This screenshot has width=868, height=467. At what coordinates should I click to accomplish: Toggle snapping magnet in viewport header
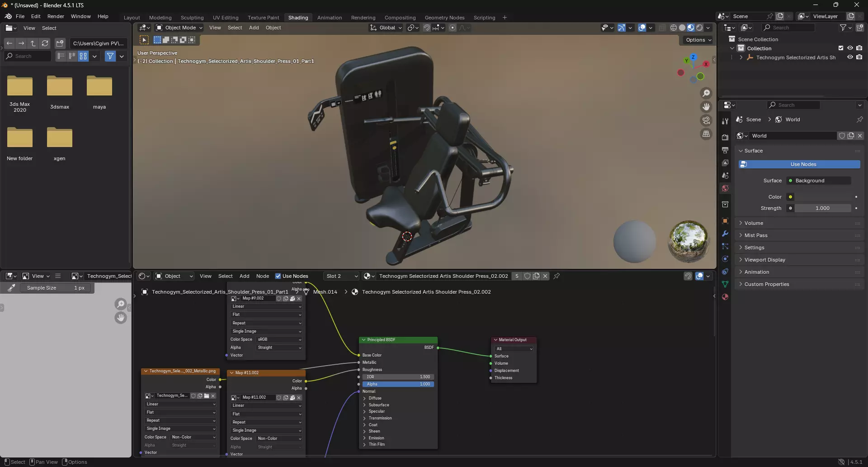coord(426,28)
